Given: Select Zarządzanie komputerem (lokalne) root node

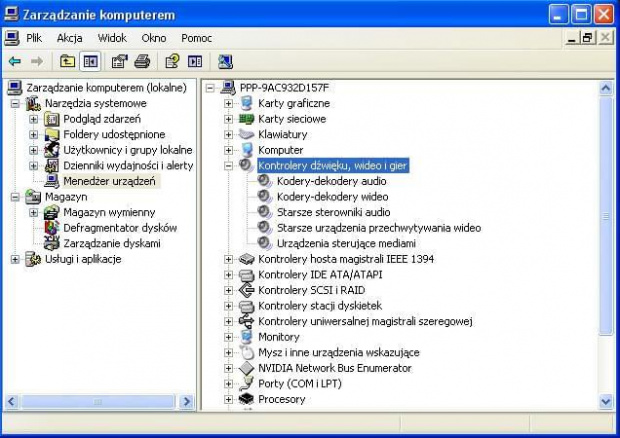Looking at the screenshot, I should point(106,87).
